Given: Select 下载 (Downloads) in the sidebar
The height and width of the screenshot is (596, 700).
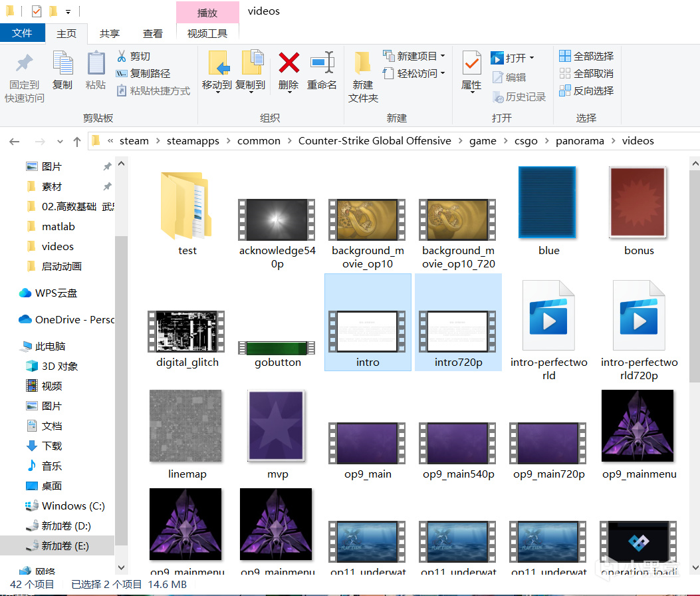Looking at the screenshot, I should [x=51, y=446].
